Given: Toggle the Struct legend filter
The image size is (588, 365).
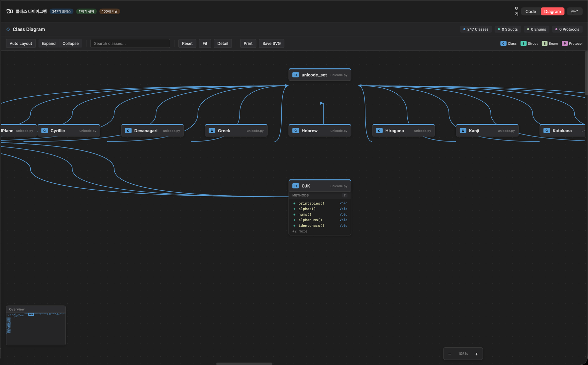Looking at the screenshot, I should point(529,44).
